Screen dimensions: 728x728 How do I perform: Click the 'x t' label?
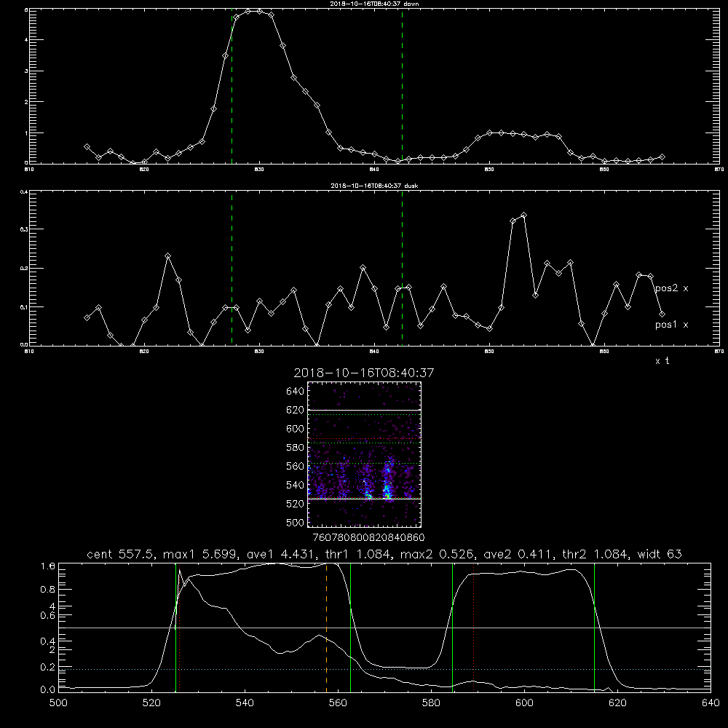(662, 361)
